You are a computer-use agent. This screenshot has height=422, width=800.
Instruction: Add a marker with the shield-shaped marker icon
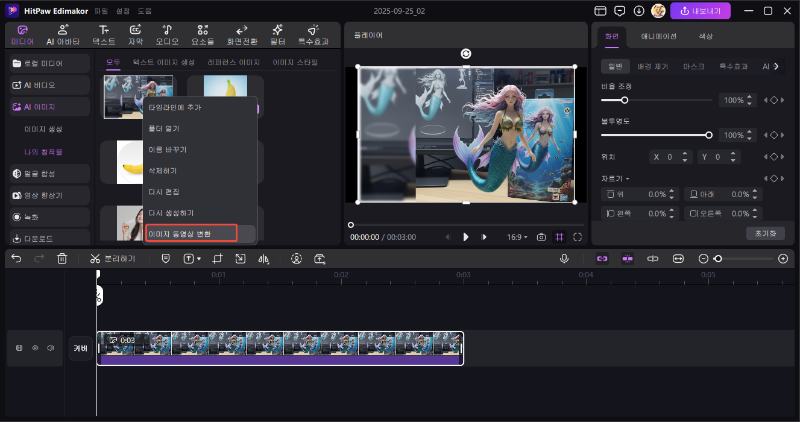point(166,259)
